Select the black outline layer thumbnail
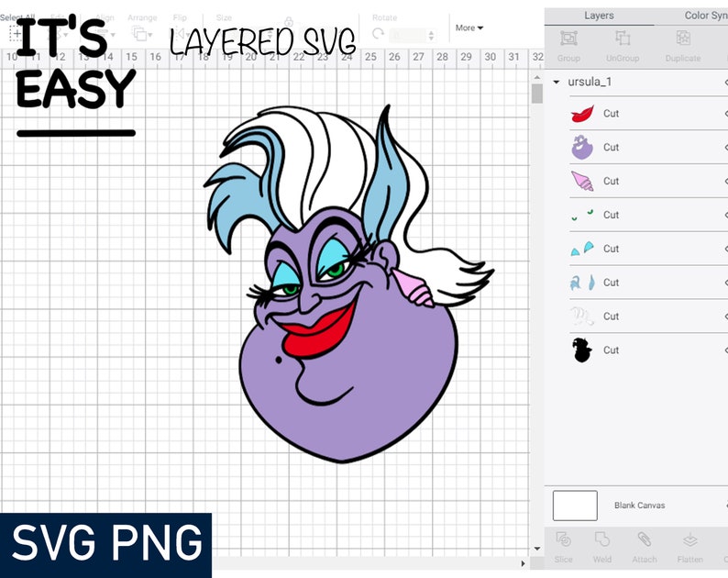 (582, 350)
